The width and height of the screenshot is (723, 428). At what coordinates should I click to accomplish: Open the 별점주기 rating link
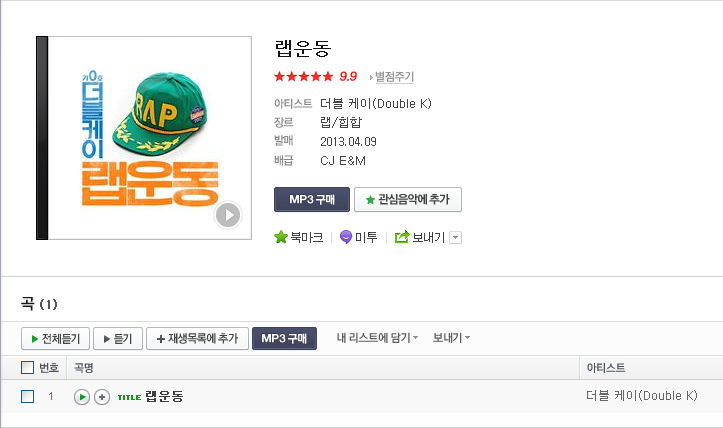(394, 77)
